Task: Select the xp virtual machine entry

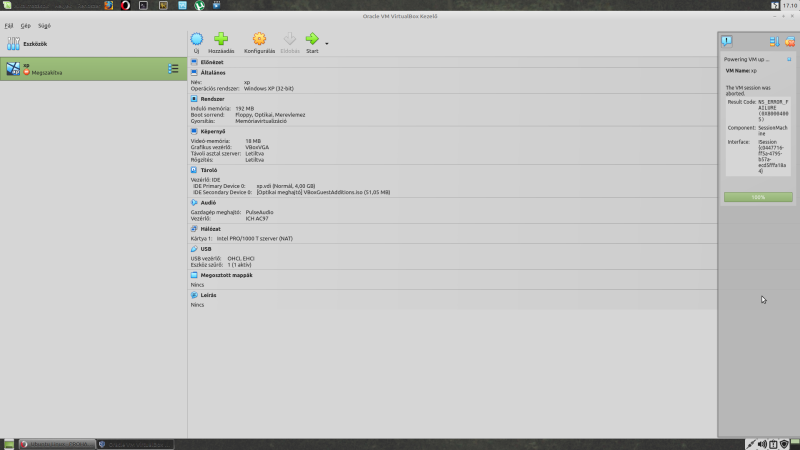Action: [93, 69]
